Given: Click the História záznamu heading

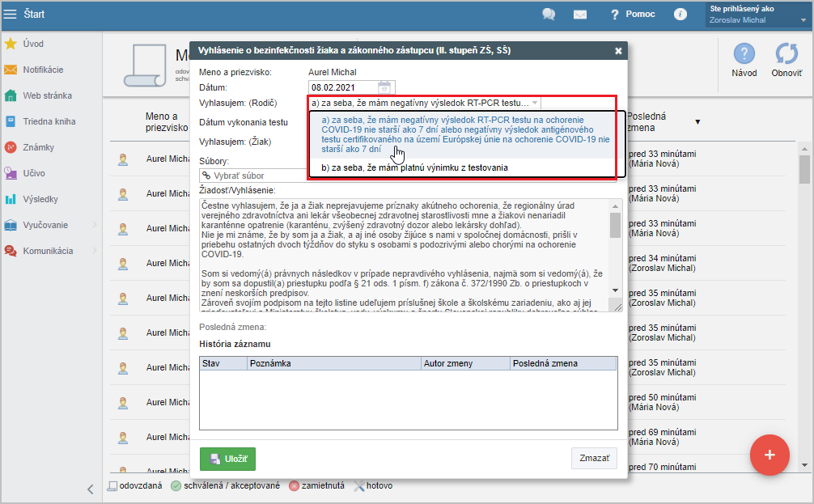Looking at the screenshot, I should 235,344.
